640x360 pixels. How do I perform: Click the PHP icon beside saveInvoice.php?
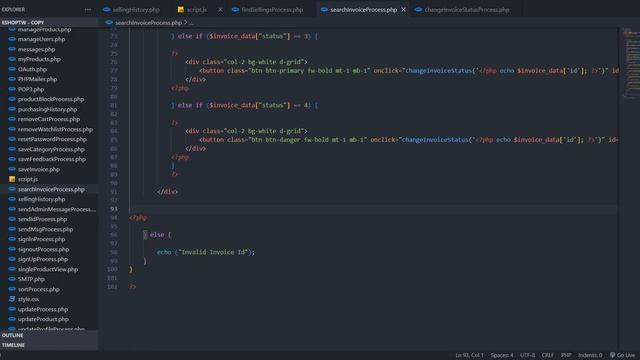click(x=12, y=169)
